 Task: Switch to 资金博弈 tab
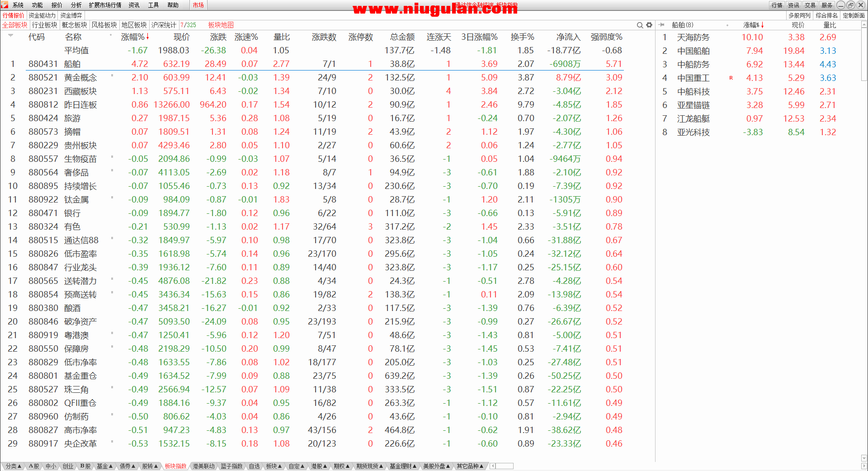tap(71, 15)
